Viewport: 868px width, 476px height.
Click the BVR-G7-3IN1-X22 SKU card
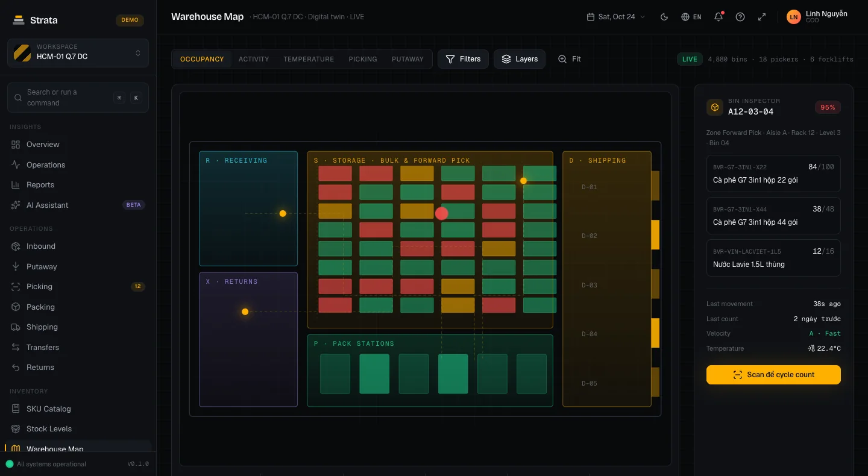pyautogui.click(x=773, y=174)
